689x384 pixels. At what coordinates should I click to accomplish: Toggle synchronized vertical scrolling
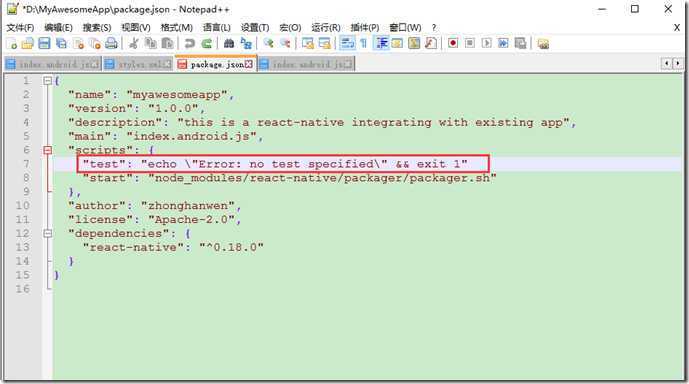pyautogui.click(x=308, y=43)
